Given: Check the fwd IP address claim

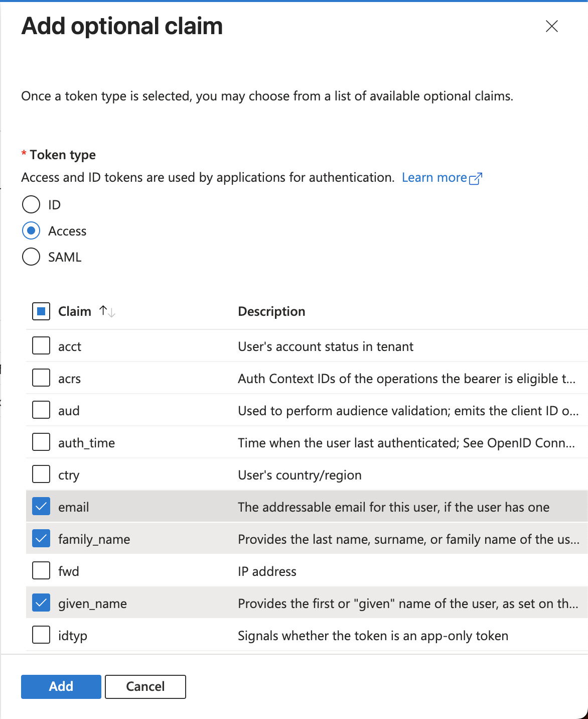Looking at the screenshot, I should [41, 571].
